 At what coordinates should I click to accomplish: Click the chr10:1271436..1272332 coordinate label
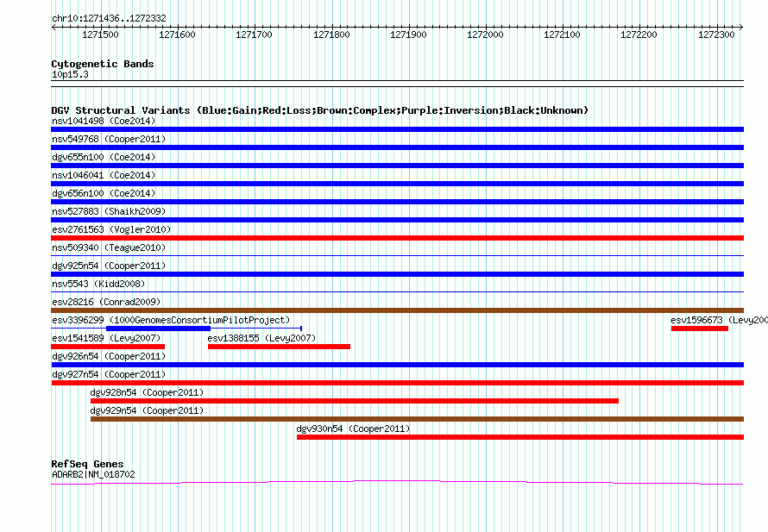click(109, 19)
